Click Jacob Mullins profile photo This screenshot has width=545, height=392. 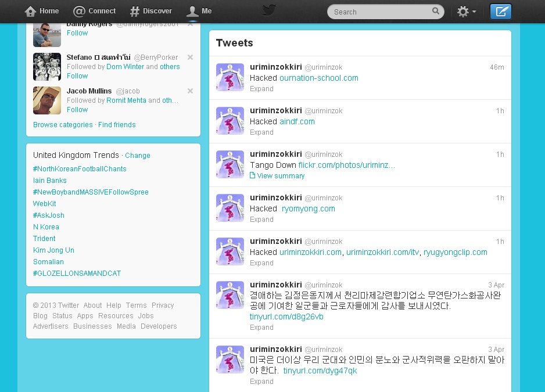[47, 100]
